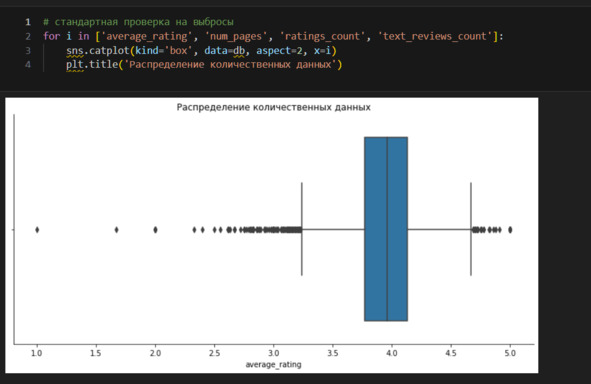Place cursor on the 'num_pages' string in code
Image resolution: width=591 pixels, height=384 pixels.
click(236, 36)
